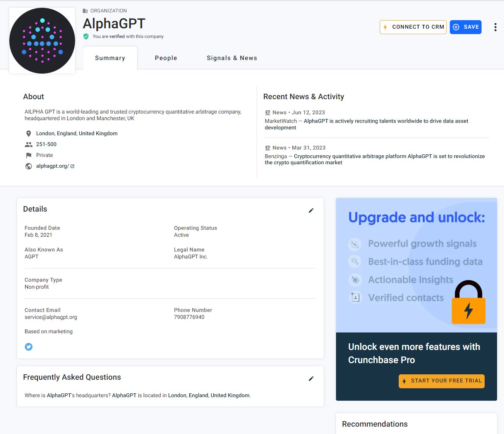
Task: Click the Connect to CRM button
Action: 413,27
